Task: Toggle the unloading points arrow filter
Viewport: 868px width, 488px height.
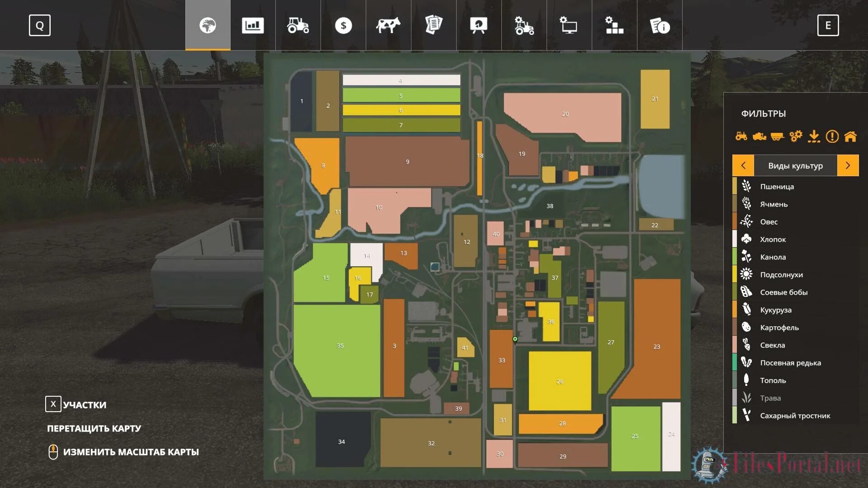Action: [814, 136]
